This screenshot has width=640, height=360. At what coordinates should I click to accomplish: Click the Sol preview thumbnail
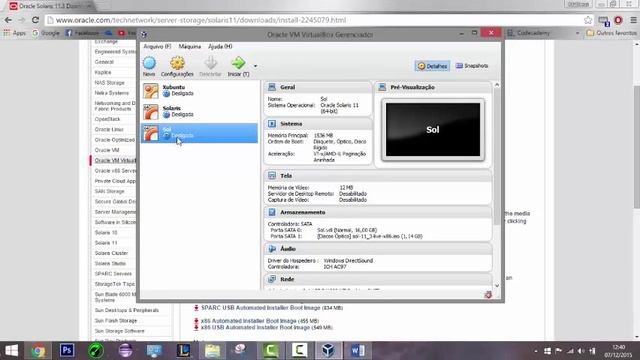click(433, 129)
